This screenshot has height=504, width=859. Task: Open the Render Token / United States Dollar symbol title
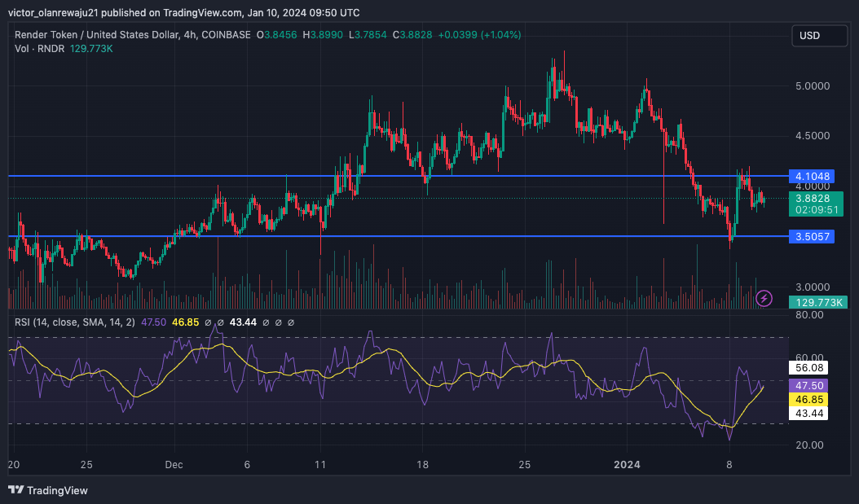[x=96, y=34]
